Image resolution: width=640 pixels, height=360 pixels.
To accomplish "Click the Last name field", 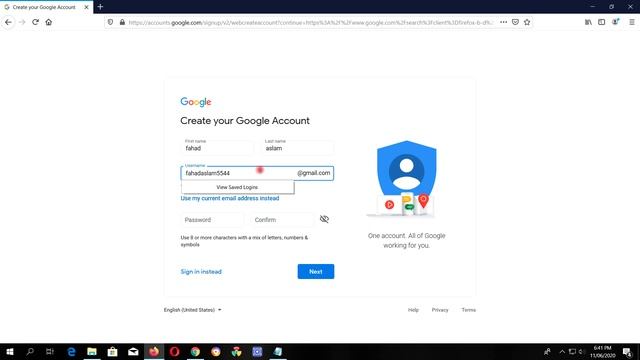I will tap(298, 147).
